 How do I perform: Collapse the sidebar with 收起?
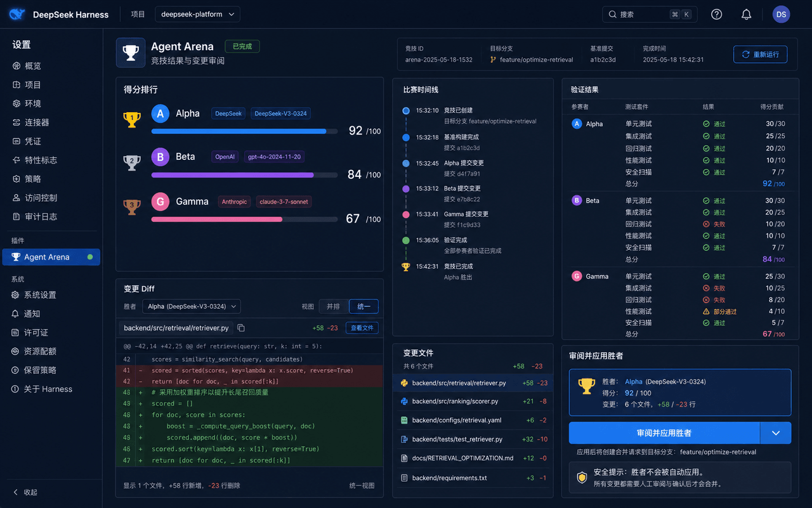pyautogui.click(x=25, y=492)
